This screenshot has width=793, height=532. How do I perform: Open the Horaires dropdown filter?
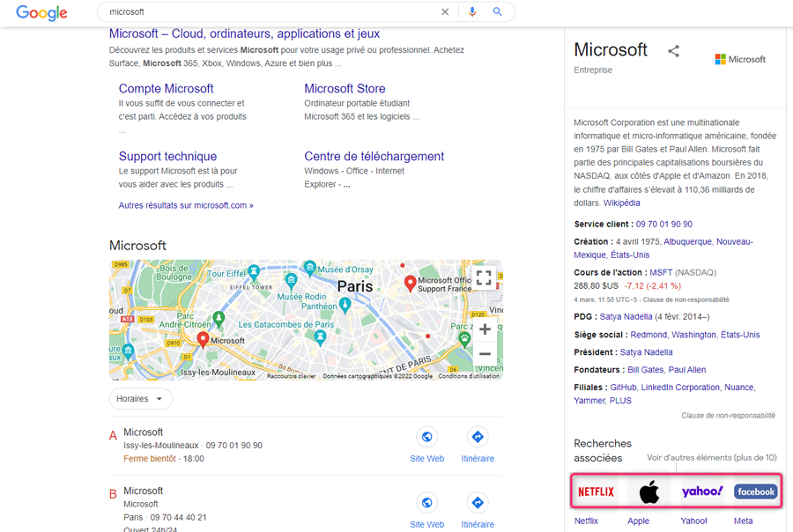coord(141,398)
